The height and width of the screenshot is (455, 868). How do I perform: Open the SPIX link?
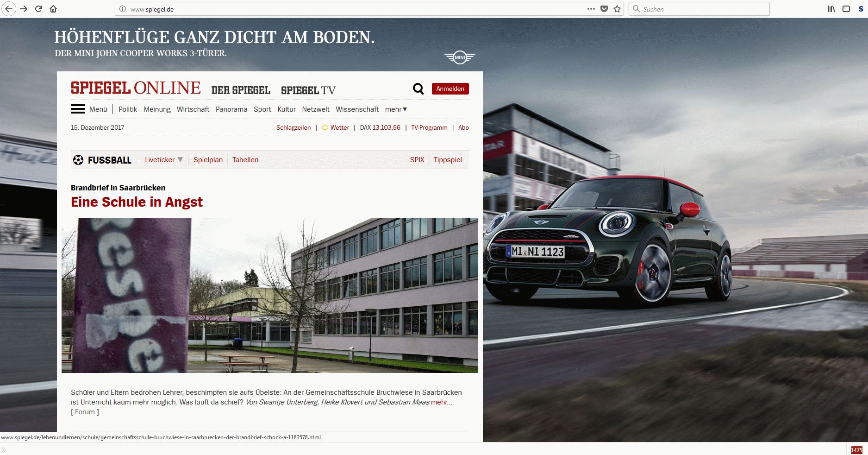click(417, 160)
